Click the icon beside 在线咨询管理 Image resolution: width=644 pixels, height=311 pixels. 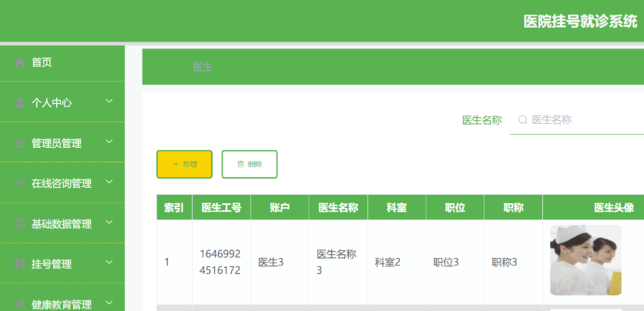click(20, 183)
